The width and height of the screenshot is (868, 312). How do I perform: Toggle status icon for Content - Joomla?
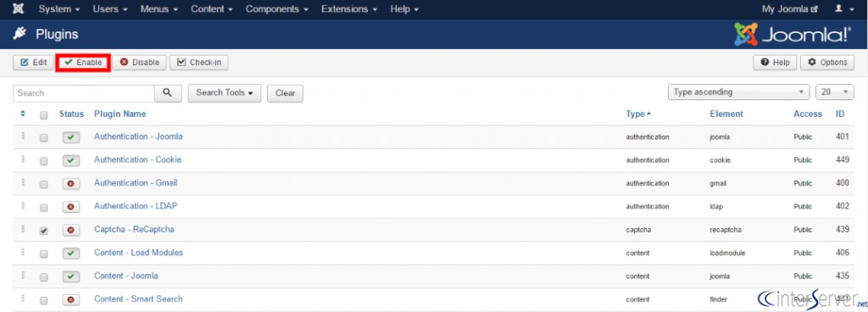click(71, 276)
